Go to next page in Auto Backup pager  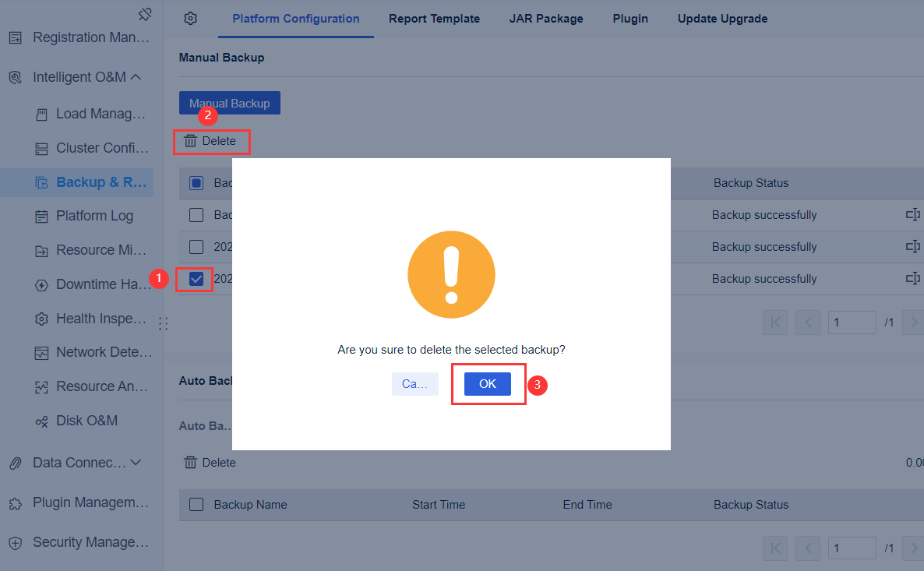pyautogui.click(x=915, y=548)
